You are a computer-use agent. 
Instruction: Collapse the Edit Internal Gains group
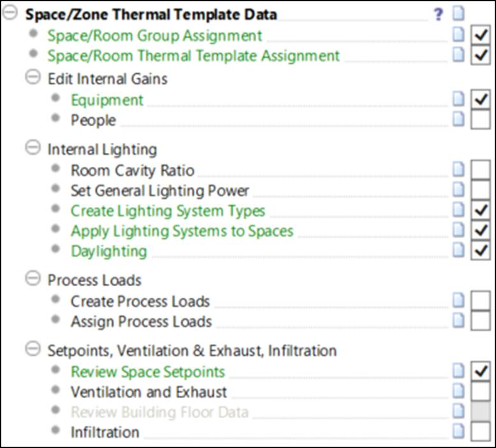[33, 77]
